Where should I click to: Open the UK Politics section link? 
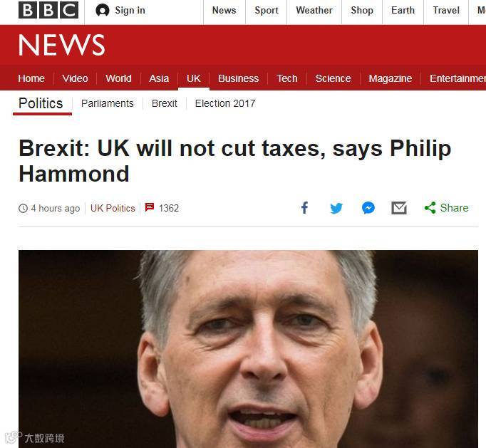coord(113,208)
